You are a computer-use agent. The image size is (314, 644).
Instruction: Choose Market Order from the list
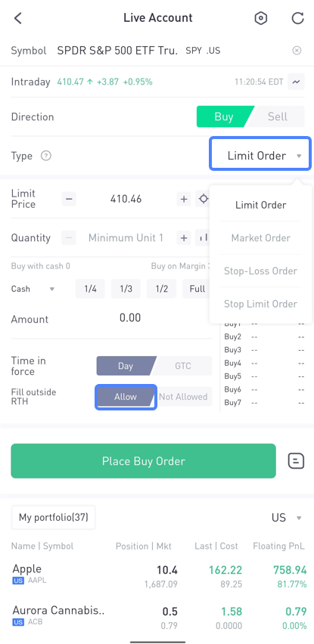260,238
